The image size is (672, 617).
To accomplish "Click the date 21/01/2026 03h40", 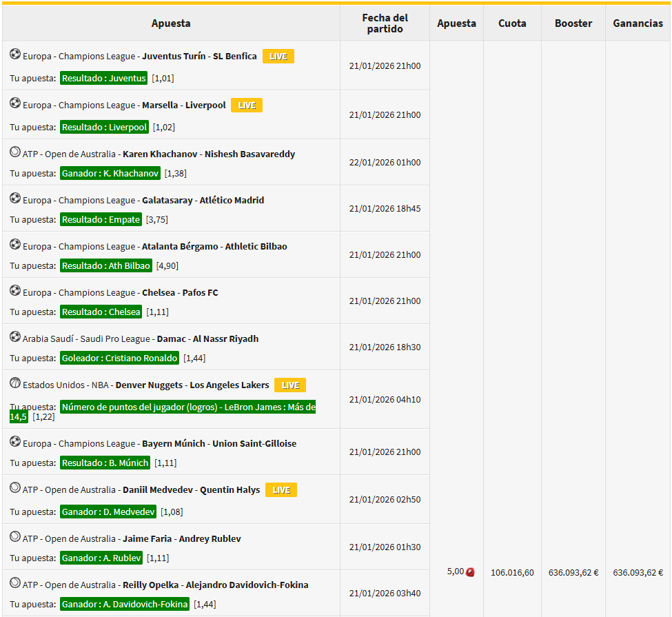I will coord(385,594).
